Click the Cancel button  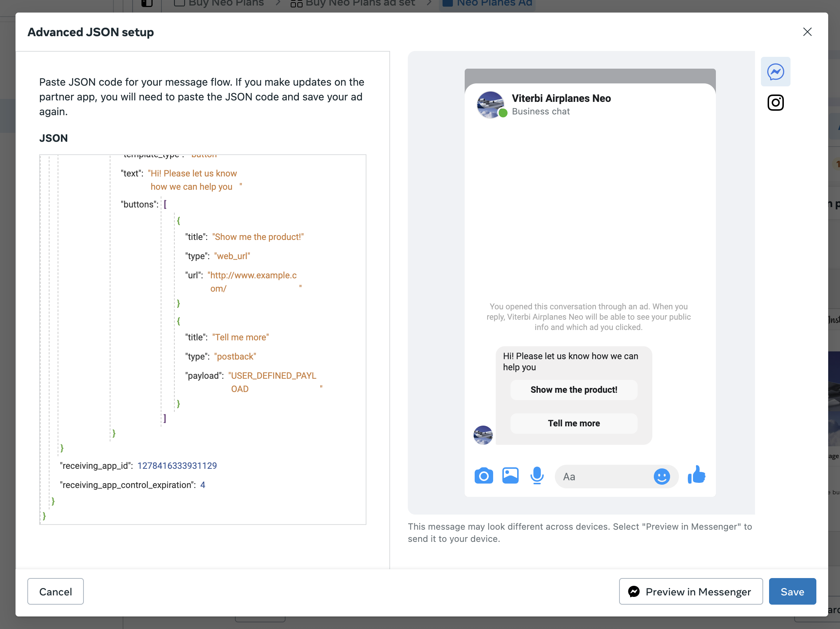[x=55, y=591]
